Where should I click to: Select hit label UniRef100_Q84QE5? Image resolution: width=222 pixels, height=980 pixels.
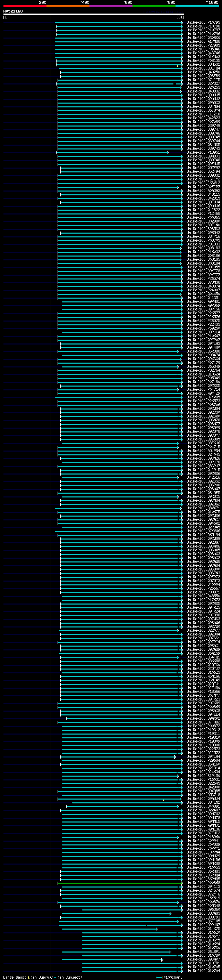[203, 493]
